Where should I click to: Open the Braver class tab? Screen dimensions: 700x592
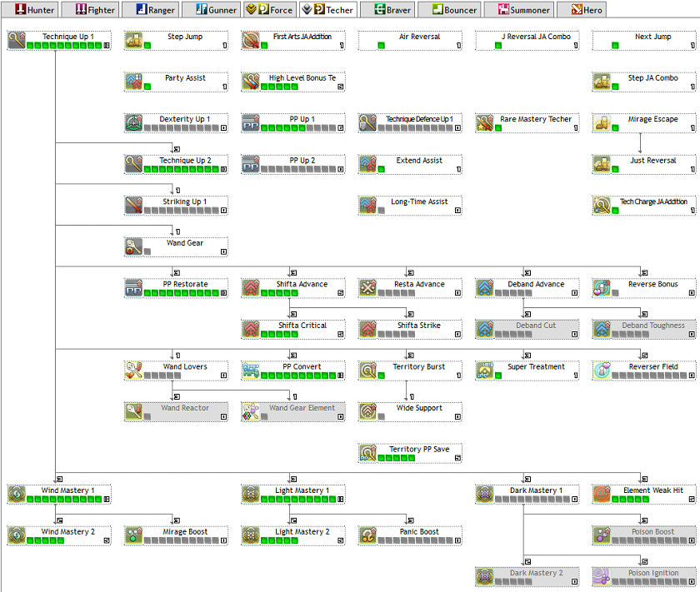(388, 10)
